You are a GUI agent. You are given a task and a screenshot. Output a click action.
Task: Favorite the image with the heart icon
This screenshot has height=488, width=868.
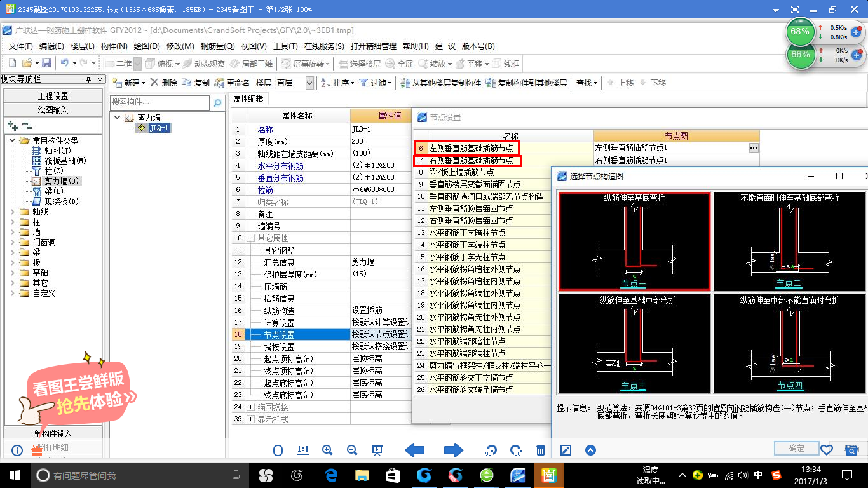pos(826,450)
